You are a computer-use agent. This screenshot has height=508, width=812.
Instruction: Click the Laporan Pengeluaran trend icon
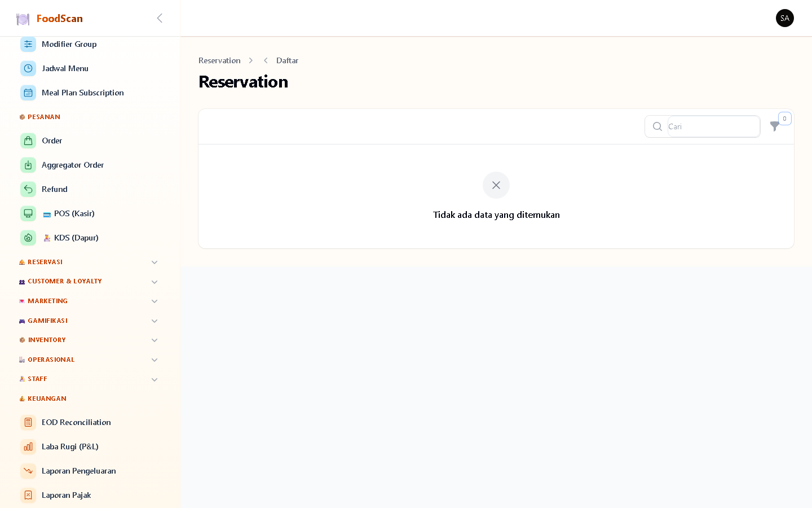[x=28, y=471]
